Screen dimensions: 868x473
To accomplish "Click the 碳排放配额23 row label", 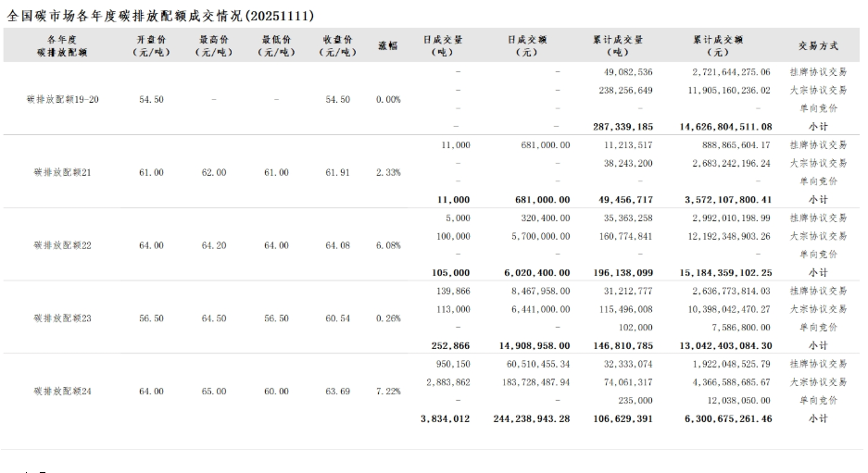I will pos(63,318).
